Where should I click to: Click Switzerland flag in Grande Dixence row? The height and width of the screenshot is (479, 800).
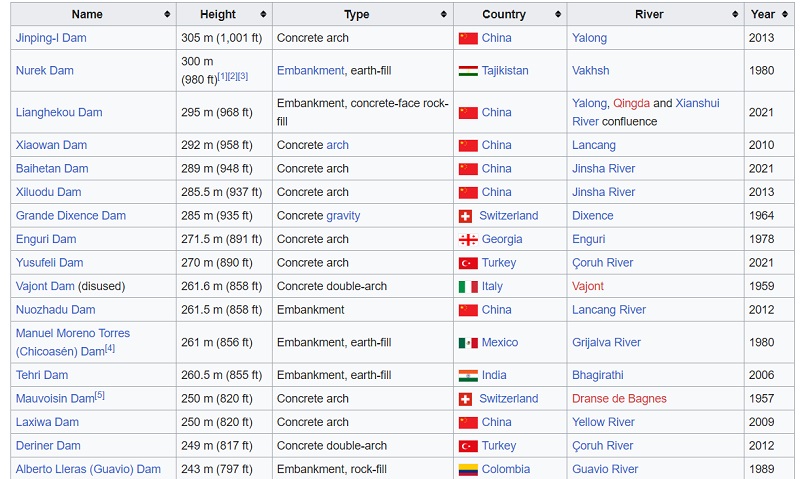(x=465, y=216)
